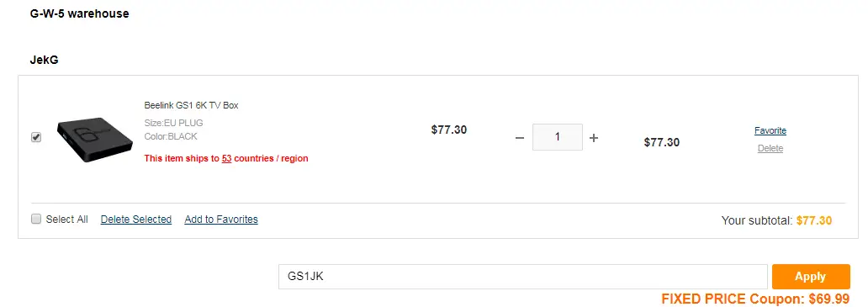The height and width of the screenshot is (307, 868).
Task: Click the quantity field showing 1
Action: coord(558,137)
